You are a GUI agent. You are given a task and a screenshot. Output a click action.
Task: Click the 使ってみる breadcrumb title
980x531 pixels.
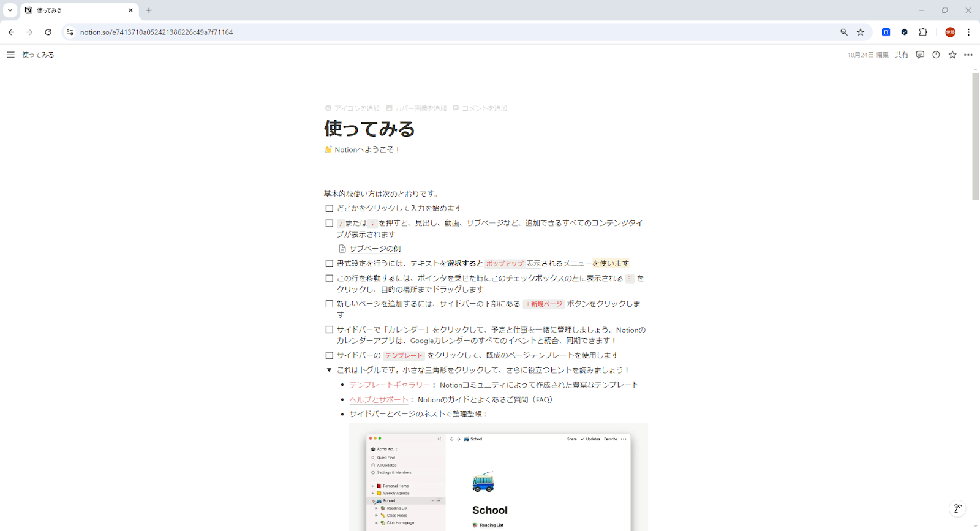(x=38, y=55)
